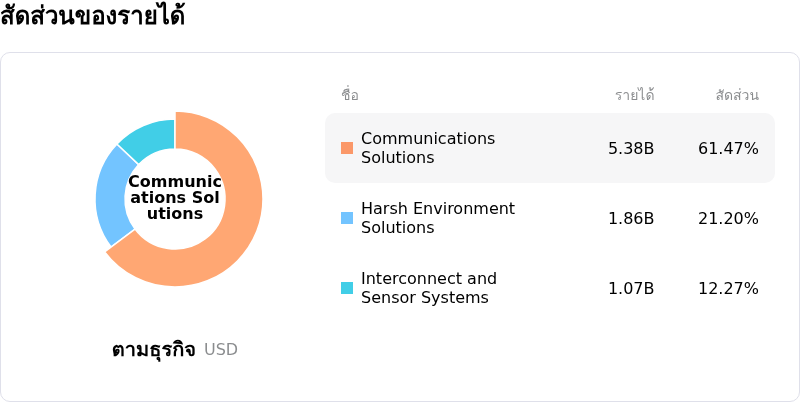Click the รายได้ column header
The height and width of the screenshot is (402, 800).
point(635,95)
